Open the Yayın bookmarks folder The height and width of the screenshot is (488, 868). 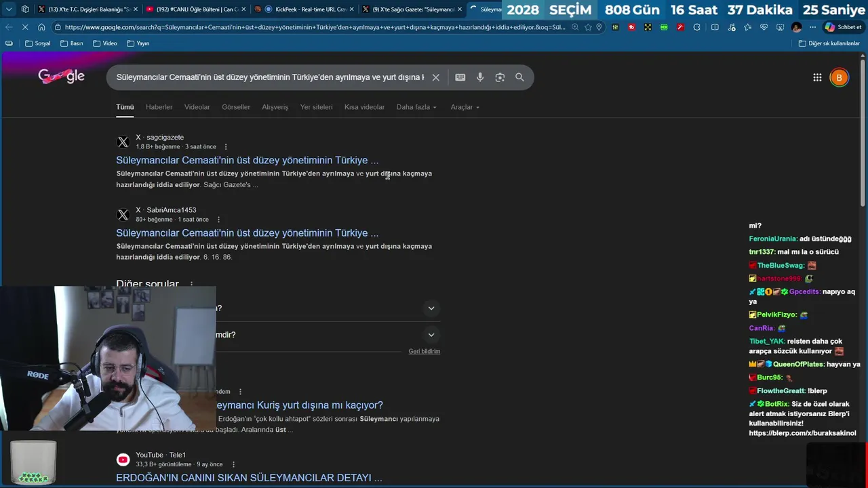click(x=138, y=43)
